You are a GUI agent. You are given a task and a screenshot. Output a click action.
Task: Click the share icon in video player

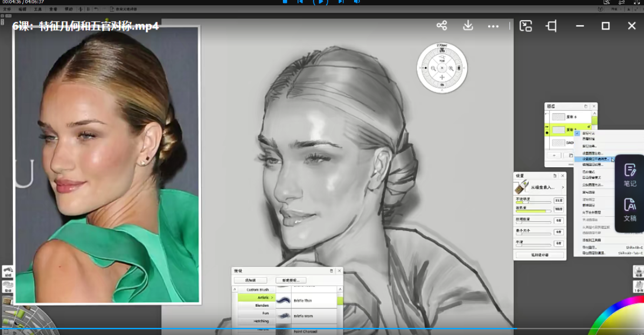click(442, 25)
